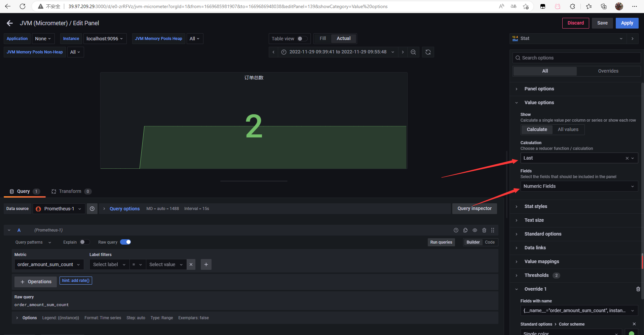Switch query editor to Builder
Image resolution: width=644 pixels, height=335 pixels.
click(473, 242)
